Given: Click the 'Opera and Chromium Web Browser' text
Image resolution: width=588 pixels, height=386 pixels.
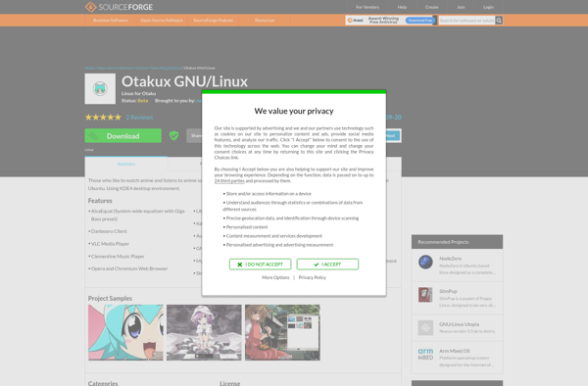Looking at the screenshot, I should pyautogui.click(x=129, y=268).
